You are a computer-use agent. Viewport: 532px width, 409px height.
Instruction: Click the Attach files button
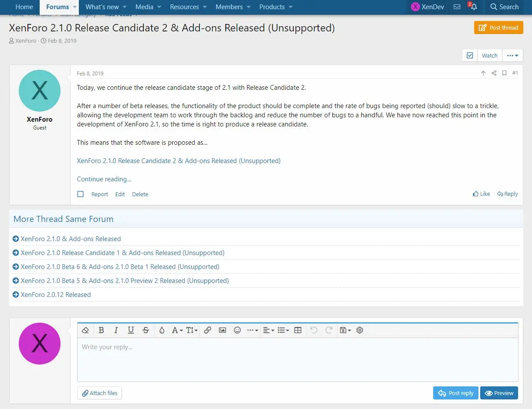point(100,393)
